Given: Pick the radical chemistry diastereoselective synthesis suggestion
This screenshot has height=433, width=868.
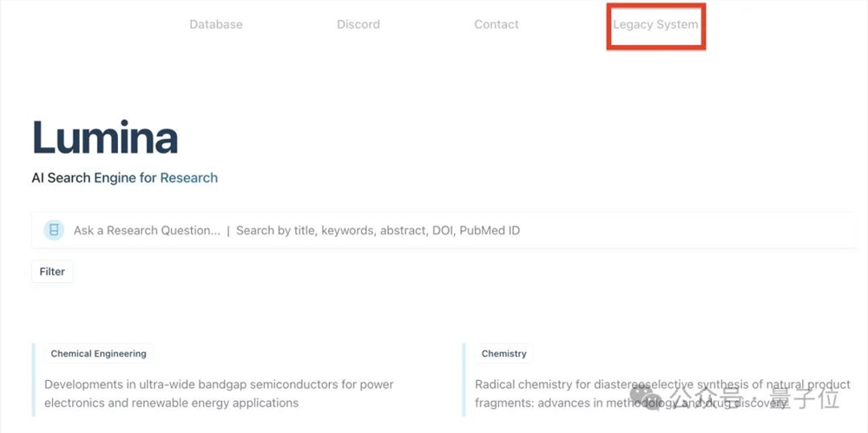Looking at the screenshot, I should pos(662,393).
